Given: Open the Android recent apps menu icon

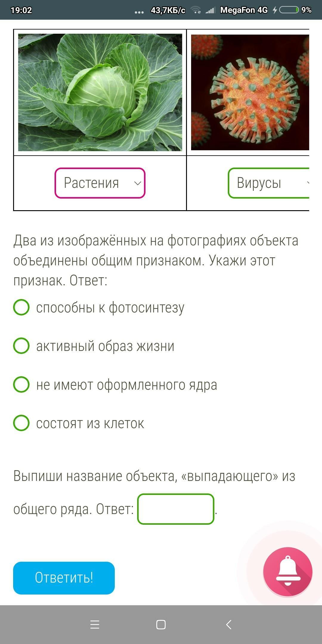Looking at the screenshot, I should (x=95, y=625).
